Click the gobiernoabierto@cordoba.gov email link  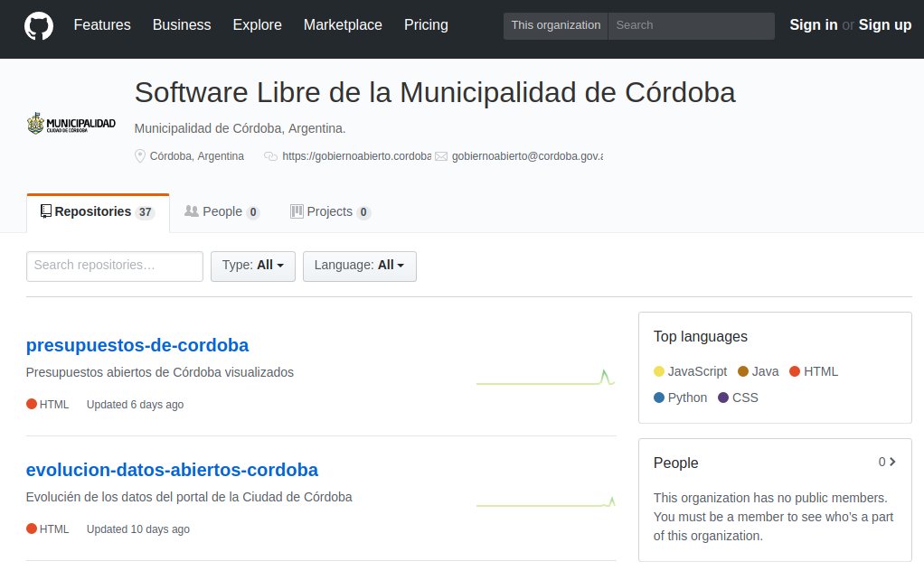(x=527, y=156)
